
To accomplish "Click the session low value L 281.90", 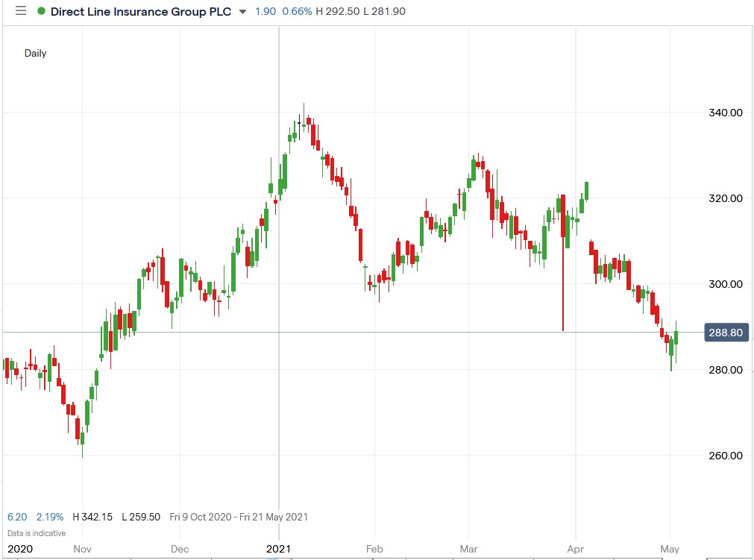I will coord(385,12).
